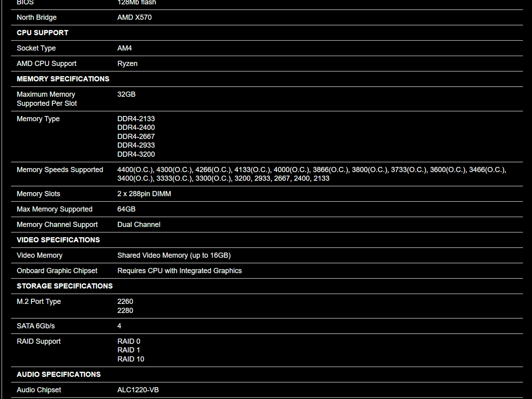The height and width of the screenshot is (399, 532).
Task: Select the RAID 1 entry
Action: tap(129, 350)
